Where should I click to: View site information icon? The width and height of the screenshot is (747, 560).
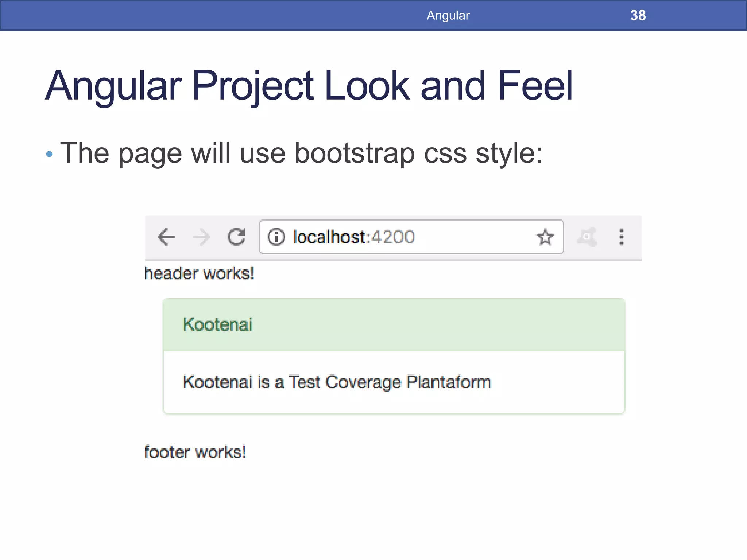click(x=276, y=237)
